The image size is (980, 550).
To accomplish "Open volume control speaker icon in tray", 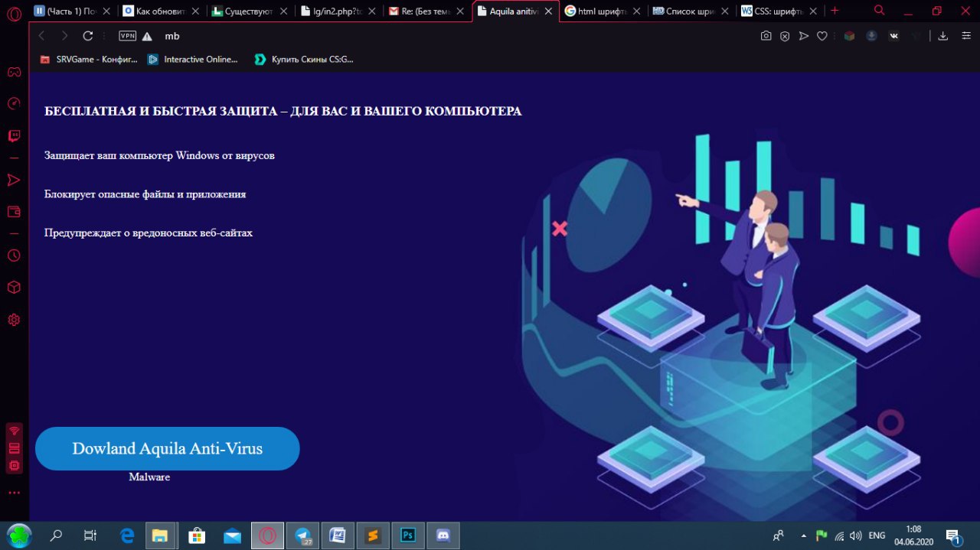I will tap(856, 535).
